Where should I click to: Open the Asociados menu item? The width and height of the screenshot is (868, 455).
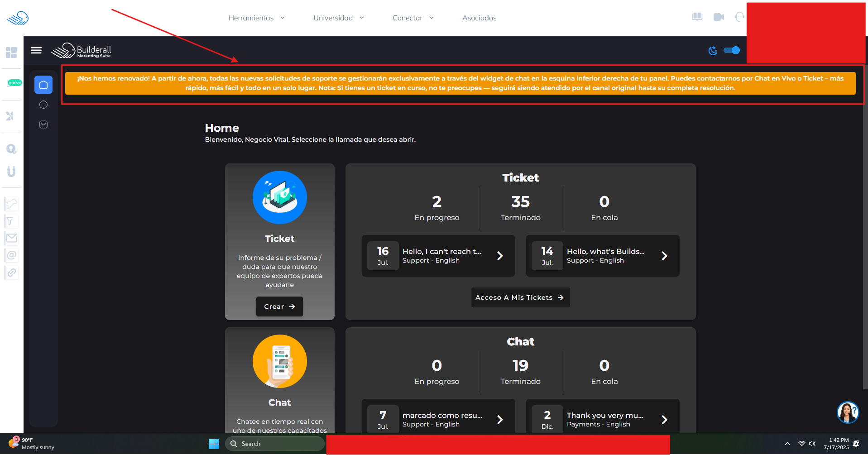(x=479, y=18)
